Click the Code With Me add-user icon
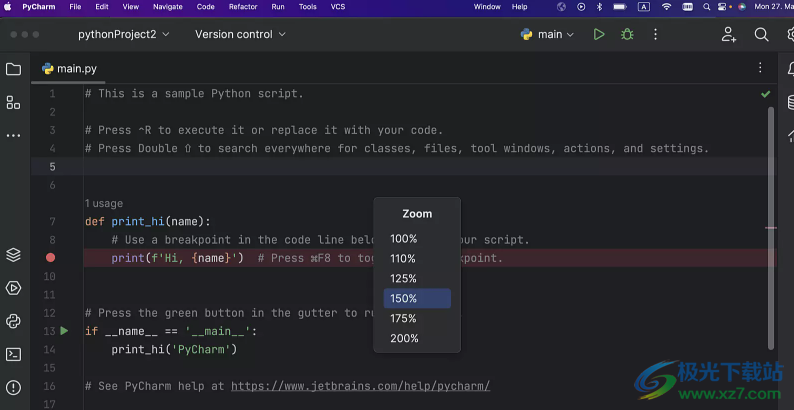This screenshot has height=410, width=794. 729,34
